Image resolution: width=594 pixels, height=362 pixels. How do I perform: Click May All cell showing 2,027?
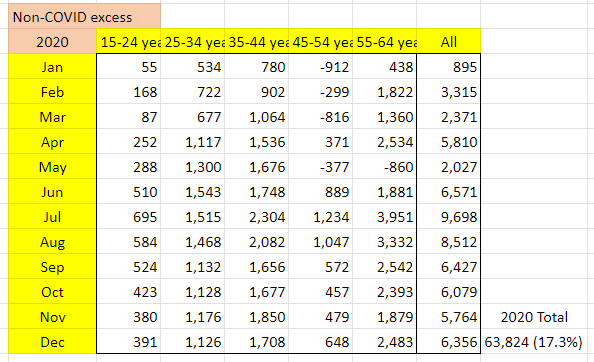coord(449,167)
